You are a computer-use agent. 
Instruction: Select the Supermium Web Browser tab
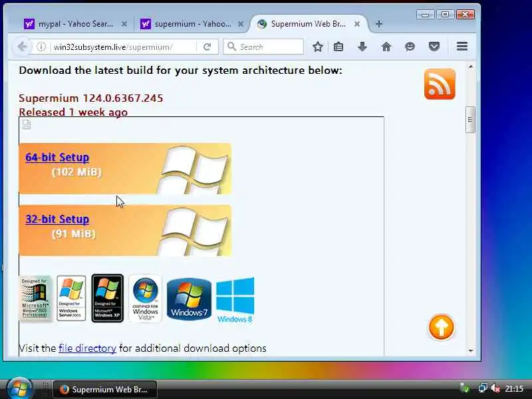pyautogui.click(x=309, y=24)
